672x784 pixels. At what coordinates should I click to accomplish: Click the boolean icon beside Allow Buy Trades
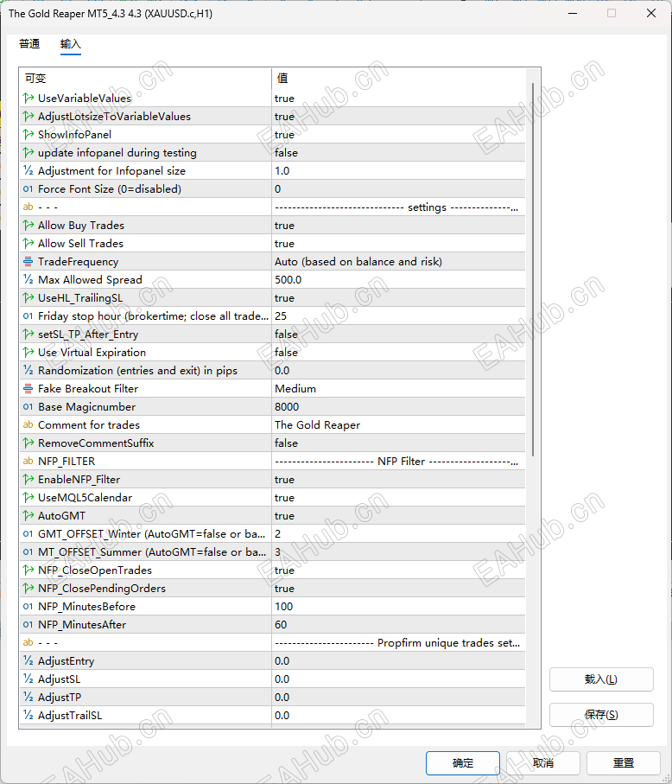pyautogui.click(x=28, y=226)
